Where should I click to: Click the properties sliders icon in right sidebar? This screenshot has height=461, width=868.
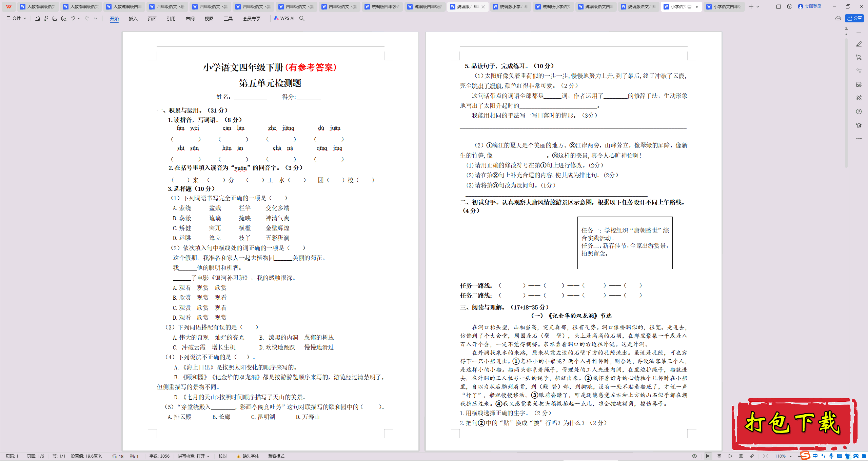click(859, 71)
